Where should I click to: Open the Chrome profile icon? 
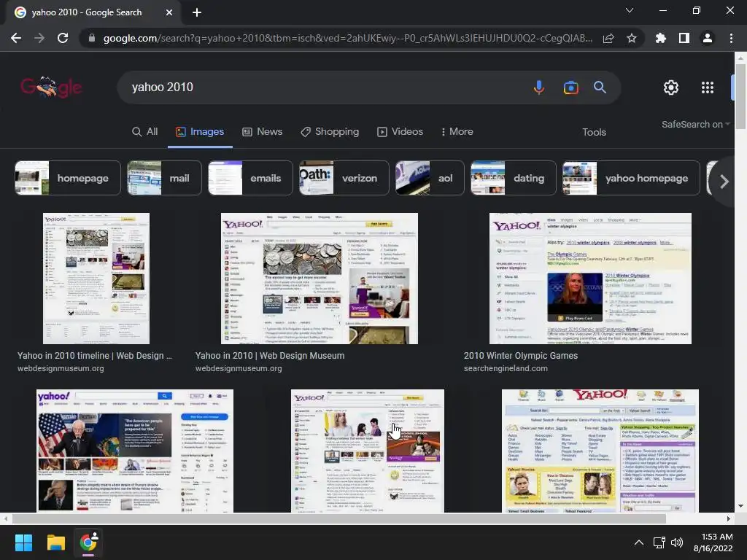click(x=708, y=38)
